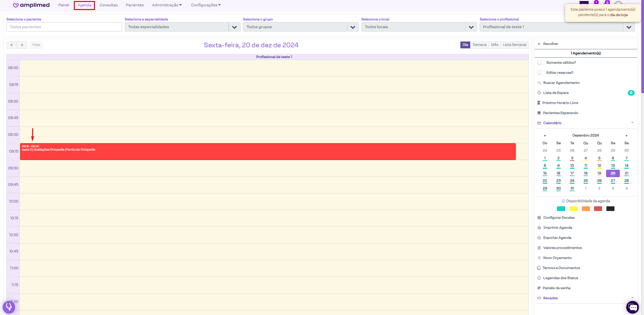
Task: Click the Próximo Horário Livre hourglass icon
Action: tap(539, 103)
